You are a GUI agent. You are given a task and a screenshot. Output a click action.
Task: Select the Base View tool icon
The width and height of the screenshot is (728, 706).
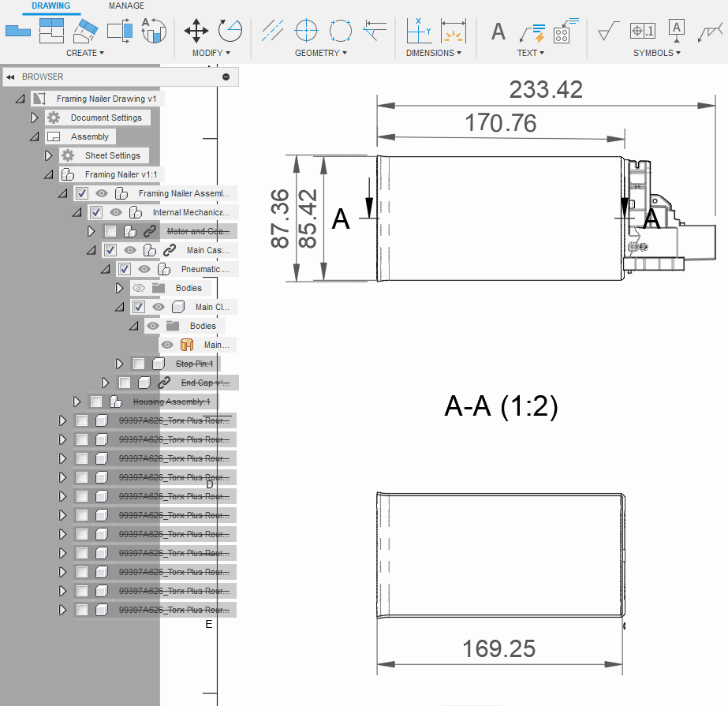click(x=17, y=31)
